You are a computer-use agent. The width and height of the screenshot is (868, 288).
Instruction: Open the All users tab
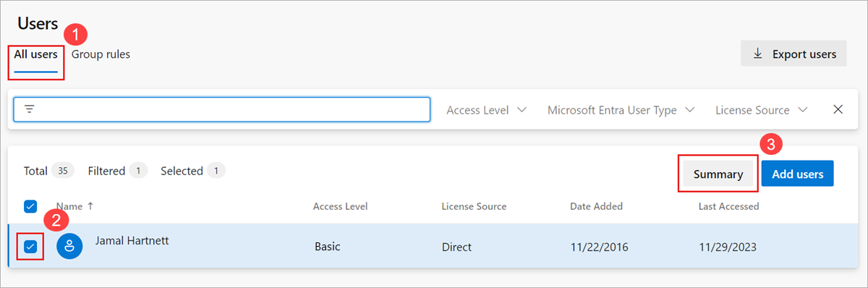coord(36,55)
